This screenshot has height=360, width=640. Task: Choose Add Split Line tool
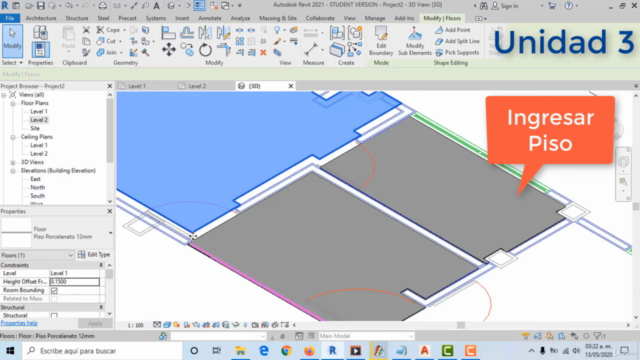pos(458,41)
